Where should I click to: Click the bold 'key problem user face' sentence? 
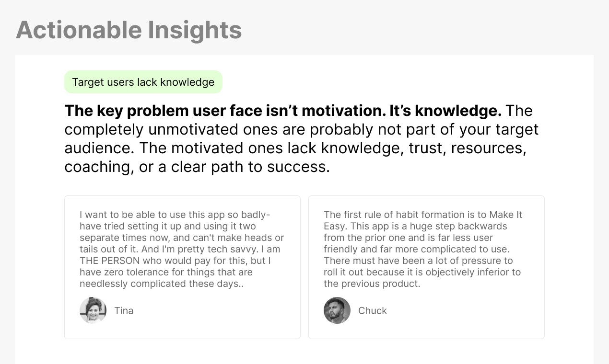tap(283, 111)
